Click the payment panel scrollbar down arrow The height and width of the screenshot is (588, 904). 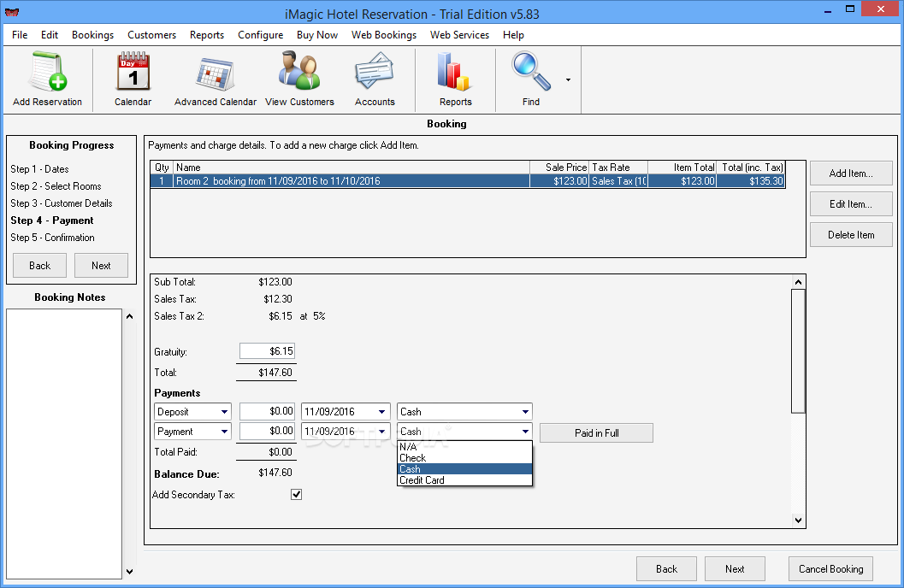click(798, 520)
